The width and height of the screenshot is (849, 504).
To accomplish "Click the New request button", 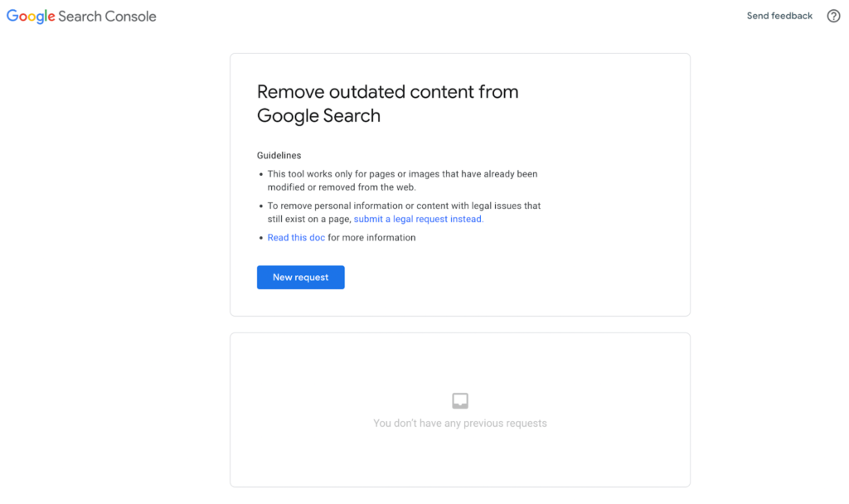I will (300, 277).
